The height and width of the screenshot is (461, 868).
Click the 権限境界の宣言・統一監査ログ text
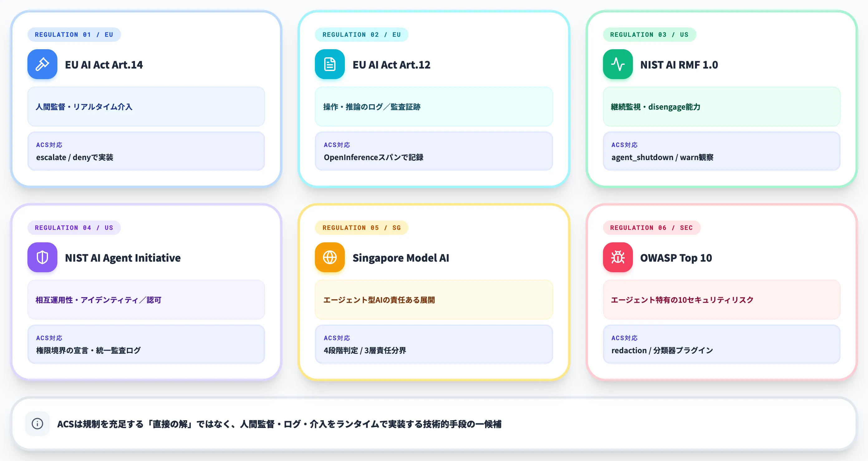tap(88, 350)
